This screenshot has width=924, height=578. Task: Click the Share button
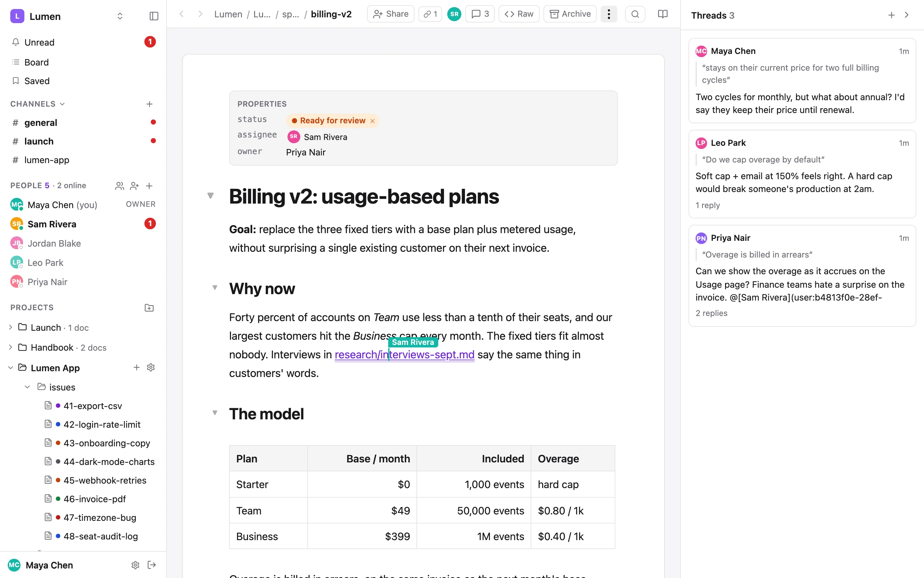pyautogui.click(x=390, y=14)
